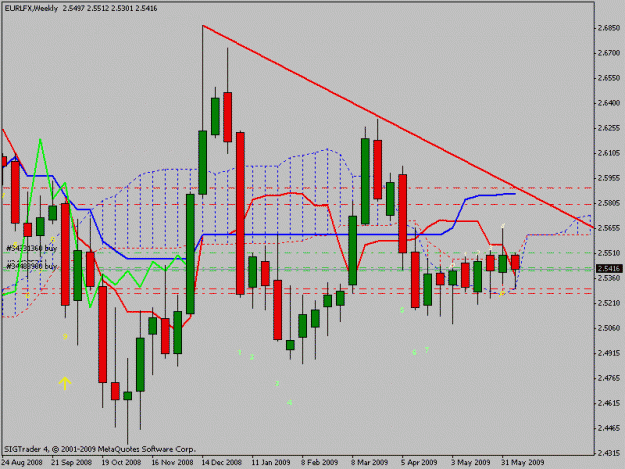Viewport: 625px width, 469px height.
Task: Click the 2.5955 price axis label
Action: click(609, 178)
